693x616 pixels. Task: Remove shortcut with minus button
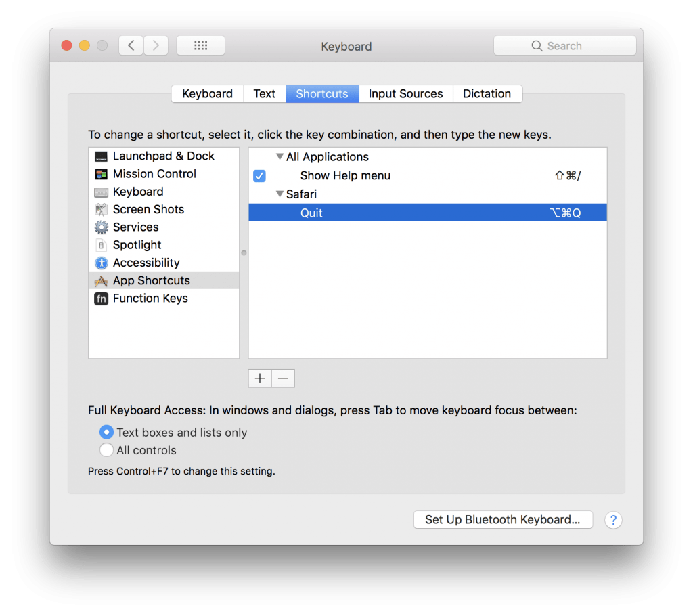click(x=284, y=378)
